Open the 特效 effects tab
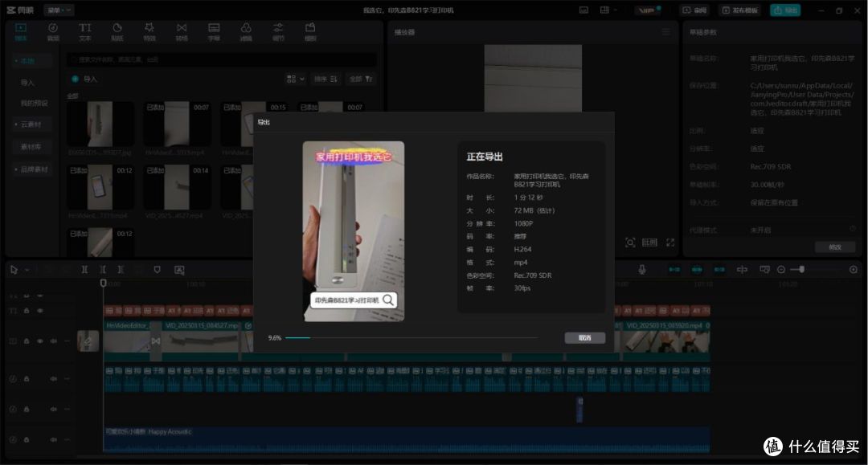The width and height of the screenshot is (868, 465). point(149,32)
